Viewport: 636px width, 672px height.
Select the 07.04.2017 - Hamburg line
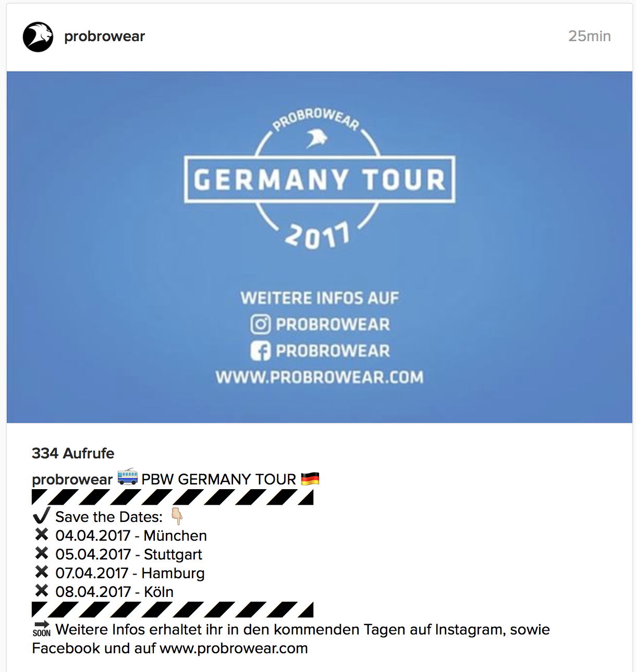click(x=130, y=573)
